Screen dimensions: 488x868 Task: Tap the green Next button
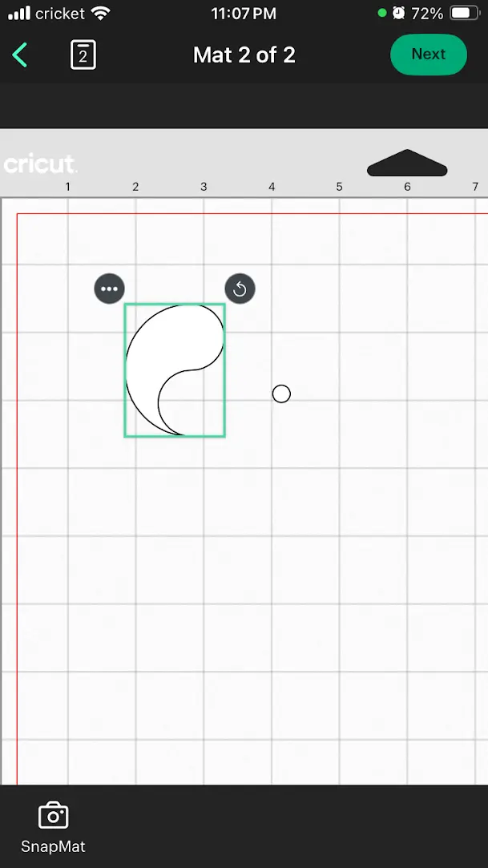coord(428,55)
